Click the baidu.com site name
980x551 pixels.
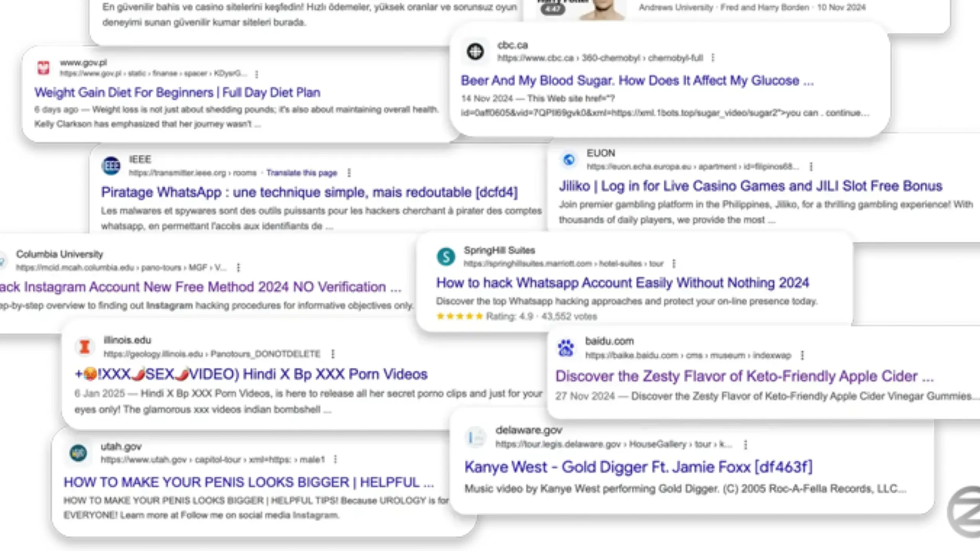(x=609, y=341)
